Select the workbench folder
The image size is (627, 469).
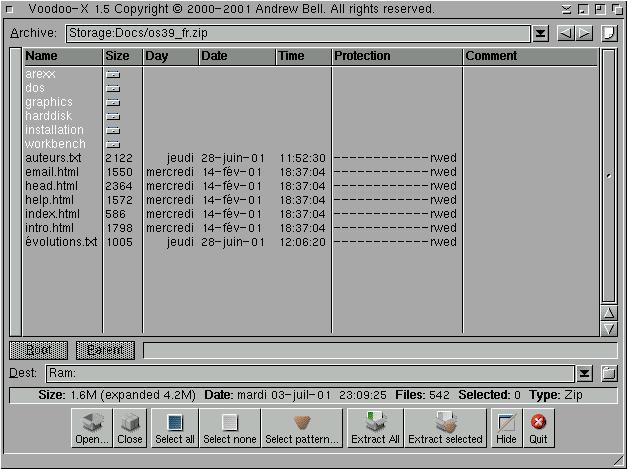pyautogui.click(x=55, y=144)
